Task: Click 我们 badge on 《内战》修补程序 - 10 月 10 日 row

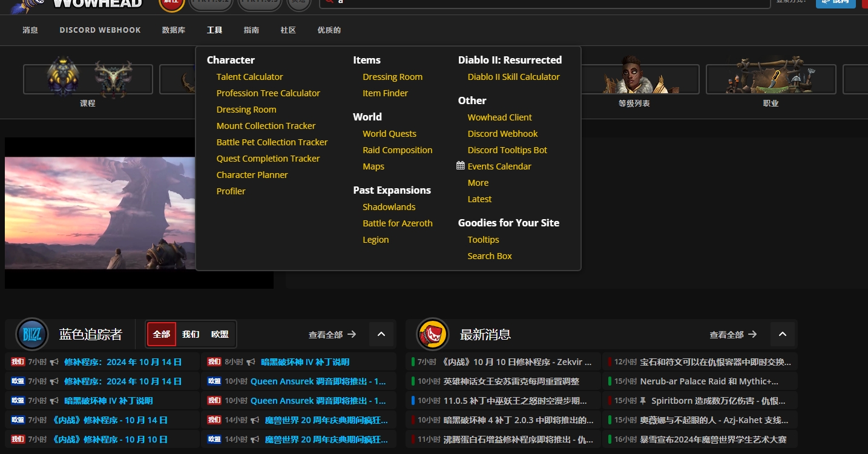Action: pyautogui.click(x=18, y=439)
